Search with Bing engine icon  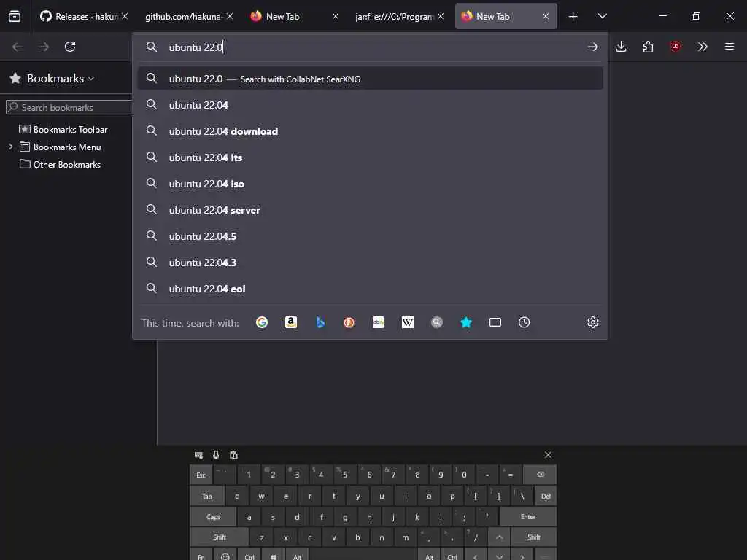coord(320,322)
